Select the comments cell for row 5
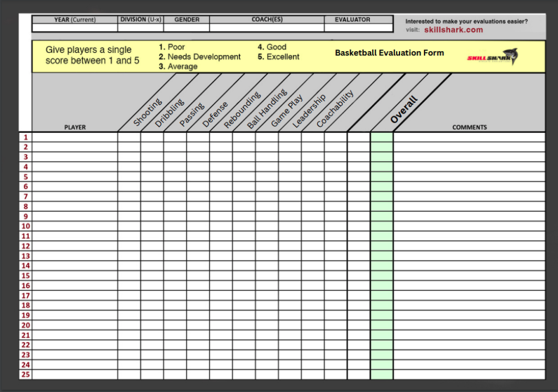Screen dimensions: 558x392 [x=469, y=177]
